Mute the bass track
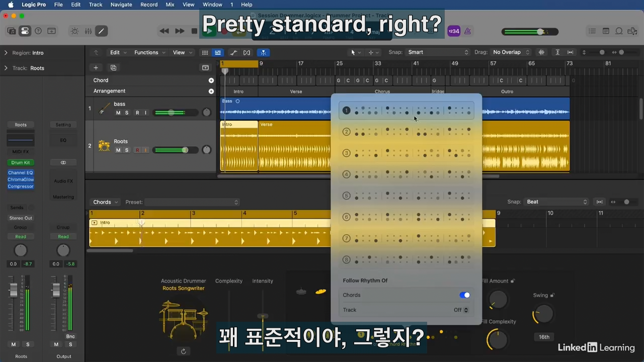 (118, 113)
